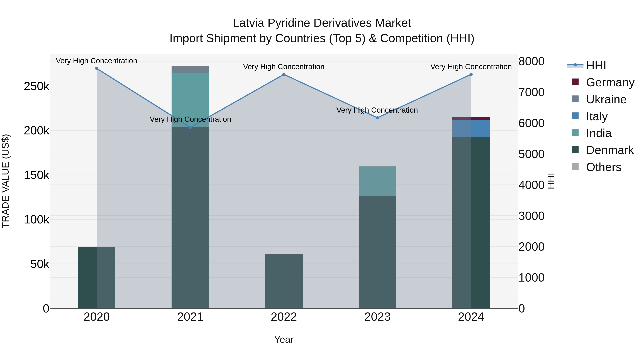Select the 2021 HHI data point marker
Image resolution: width=644 pixels, height=362 pixels.
click(x=190, y=127)
